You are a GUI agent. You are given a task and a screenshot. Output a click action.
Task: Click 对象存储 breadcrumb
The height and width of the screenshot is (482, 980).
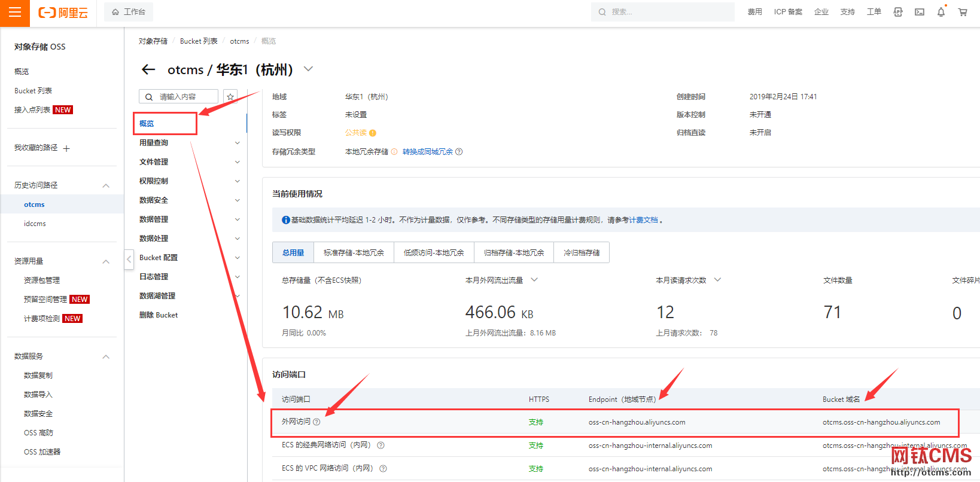(x=153, y=41)
